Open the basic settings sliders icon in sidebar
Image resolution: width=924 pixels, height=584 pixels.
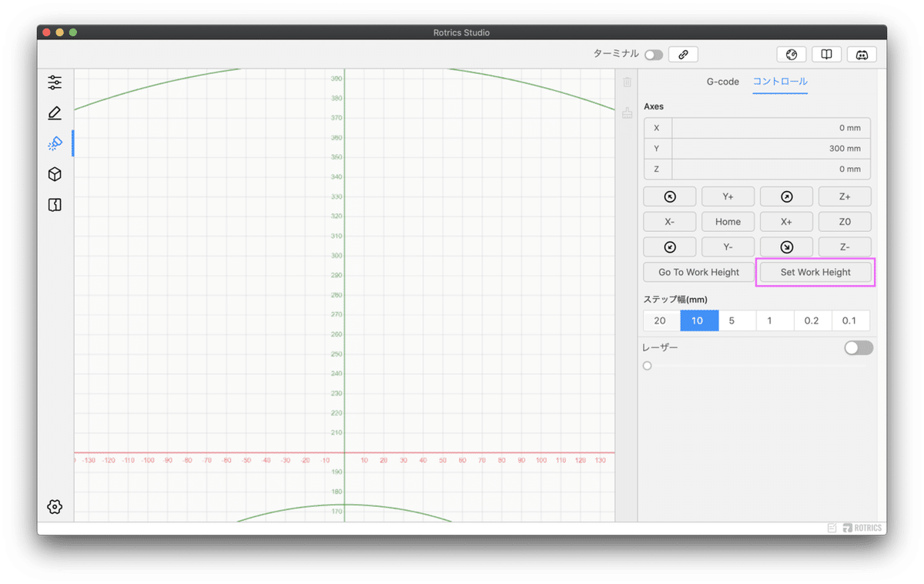55,82
